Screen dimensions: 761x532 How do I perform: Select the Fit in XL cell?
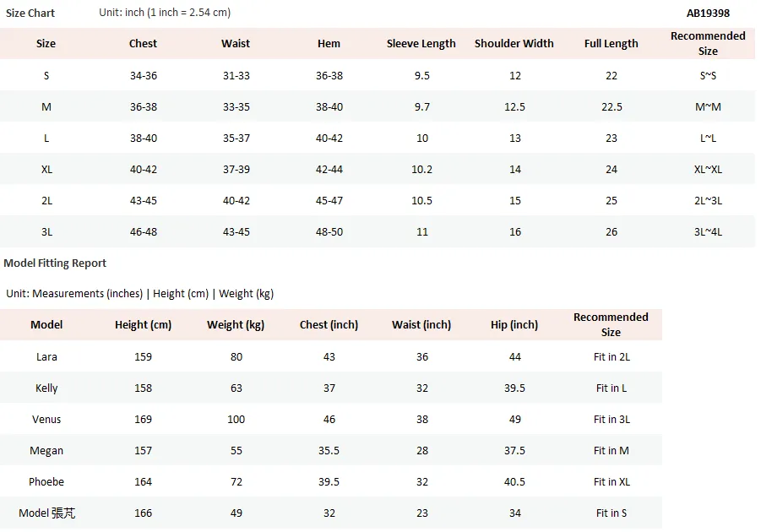(612, 482)
